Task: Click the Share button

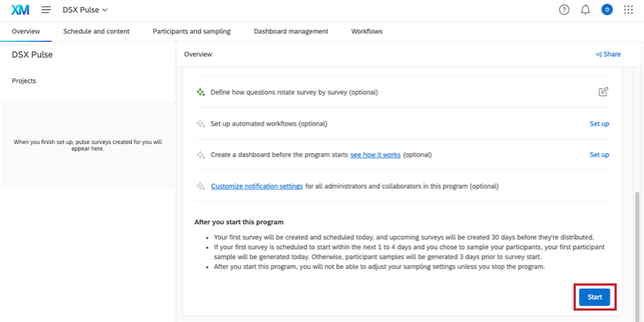Action: coord(608,55)
